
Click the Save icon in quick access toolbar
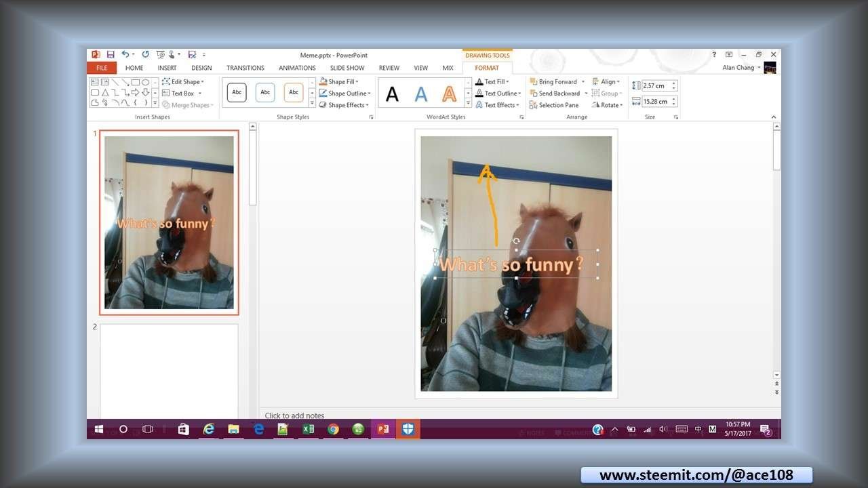click(x=111, y=55)
